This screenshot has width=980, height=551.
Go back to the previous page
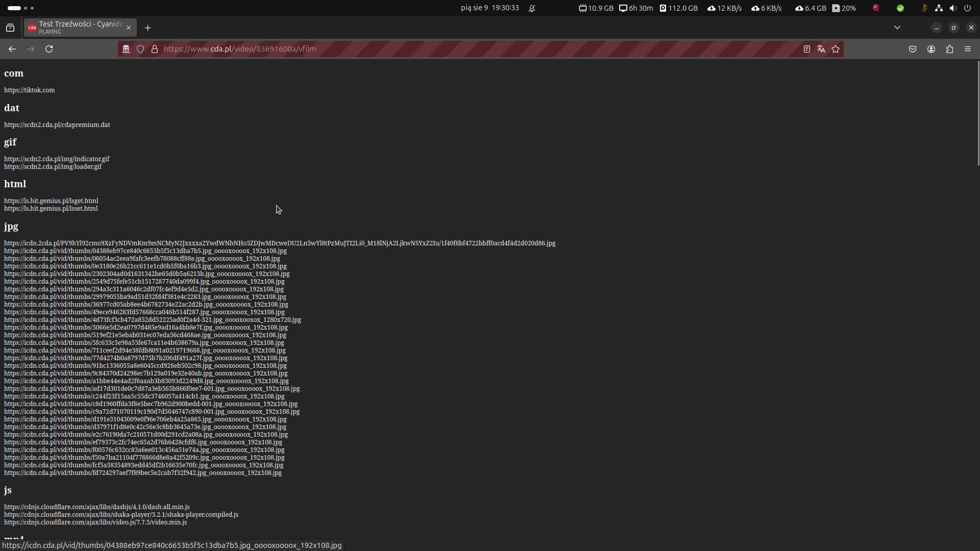point(12,49)
